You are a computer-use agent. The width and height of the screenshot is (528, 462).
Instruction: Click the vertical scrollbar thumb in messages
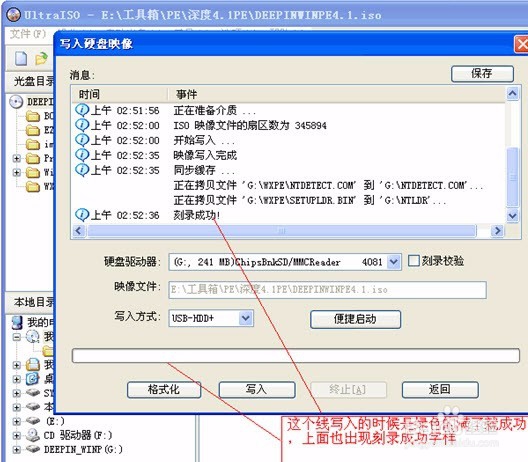(513, 177)
